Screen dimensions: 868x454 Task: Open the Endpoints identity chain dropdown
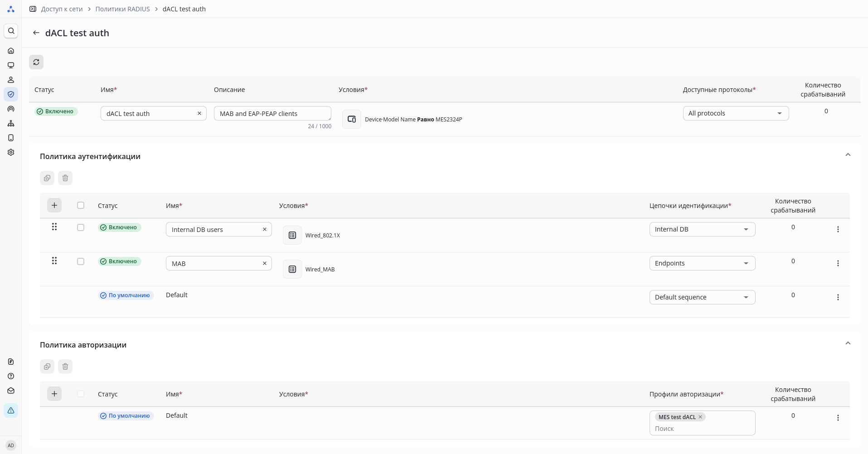pyautogui.click(x=702, y=263)
